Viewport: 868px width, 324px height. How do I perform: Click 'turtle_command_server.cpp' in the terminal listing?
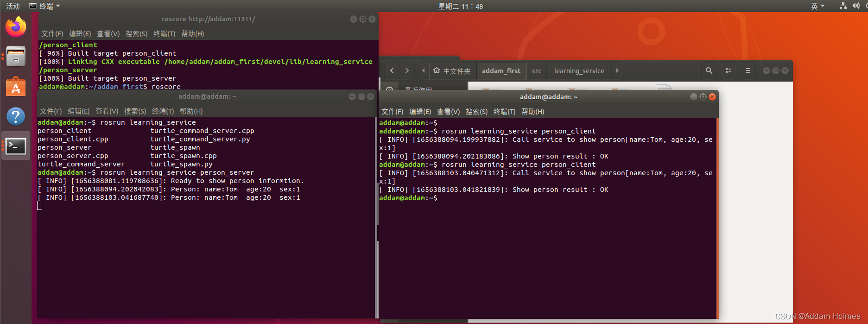[202, 131]
